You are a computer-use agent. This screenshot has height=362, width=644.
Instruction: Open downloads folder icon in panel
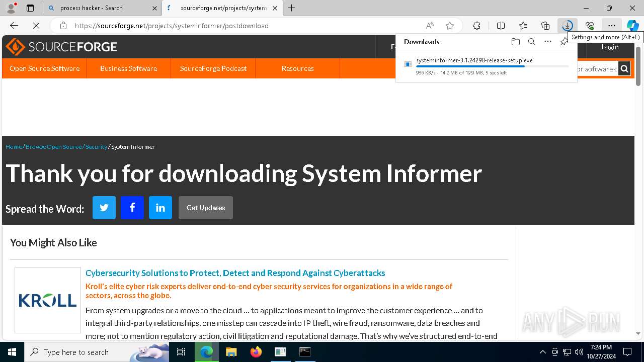tap(515, 42)
